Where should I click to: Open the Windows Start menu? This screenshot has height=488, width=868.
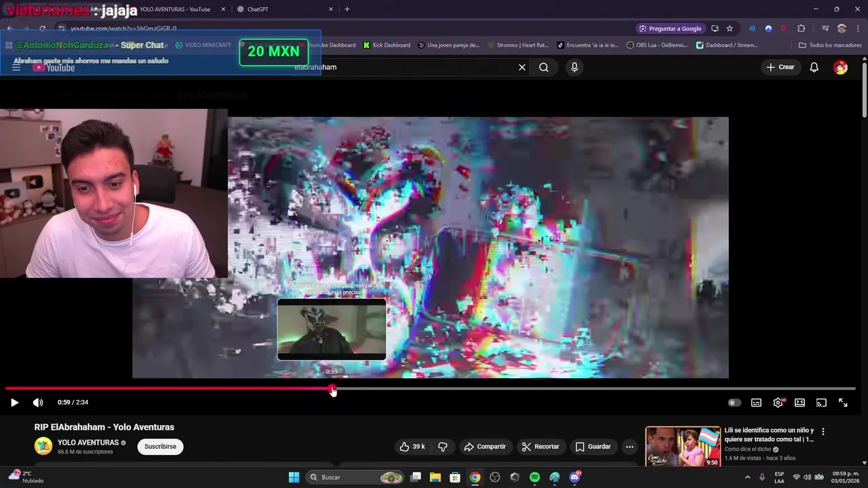[294, 477]
